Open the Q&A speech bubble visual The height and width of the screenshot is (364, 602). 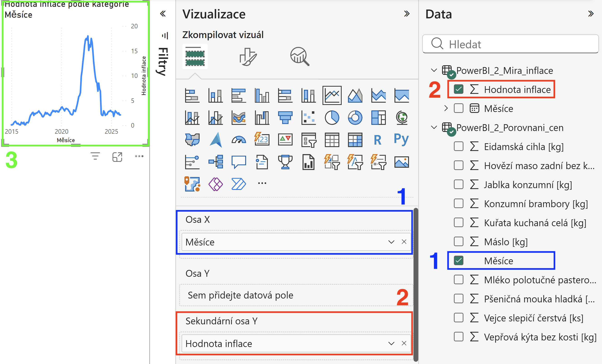coord(239,162)
